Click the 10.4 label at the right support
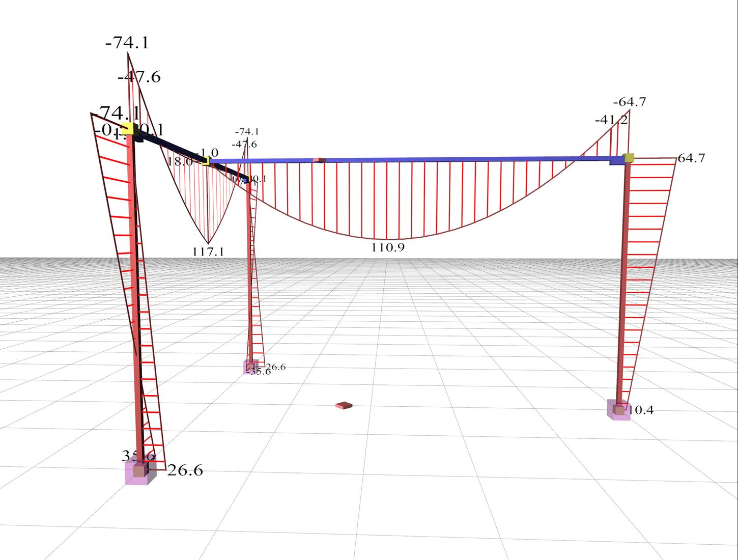 (x=641, y=410)
